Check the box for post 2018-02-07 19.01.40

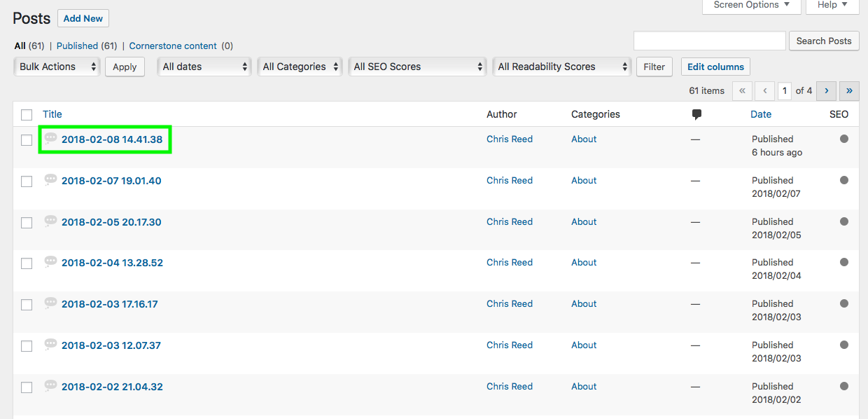tap(26, 180)
